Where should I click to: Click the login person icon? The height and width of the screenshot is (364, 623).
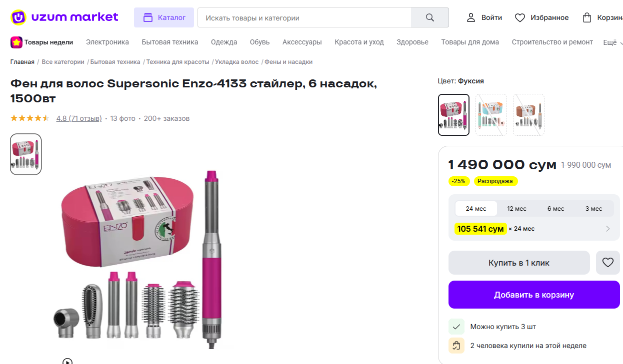tap(470, 17)
